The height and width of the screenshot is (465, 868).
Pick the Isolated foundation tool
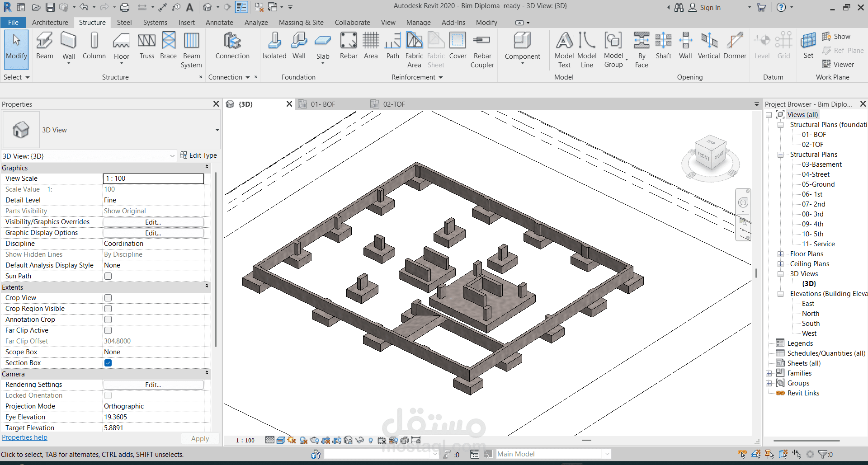(x=274, y=46)
